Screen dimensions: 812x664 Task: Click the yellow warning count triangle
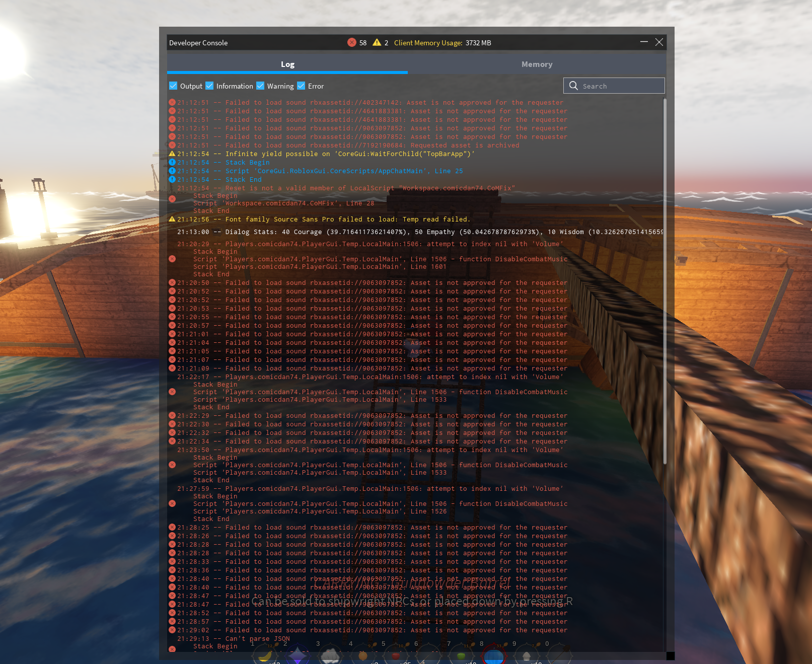(377, 43)
